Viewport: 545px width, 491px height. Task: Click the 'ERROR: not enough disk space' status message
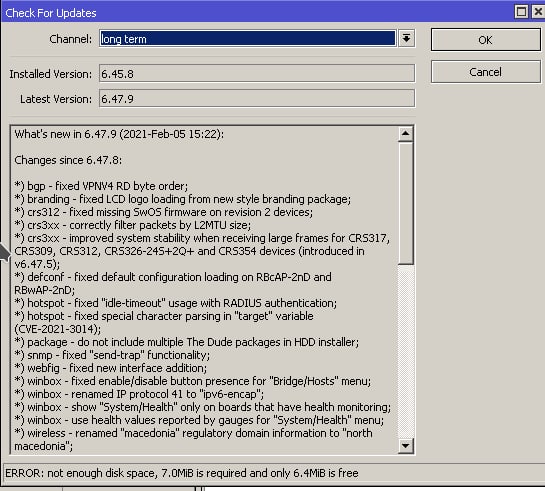pyautogui.click(x=182, y=473)
